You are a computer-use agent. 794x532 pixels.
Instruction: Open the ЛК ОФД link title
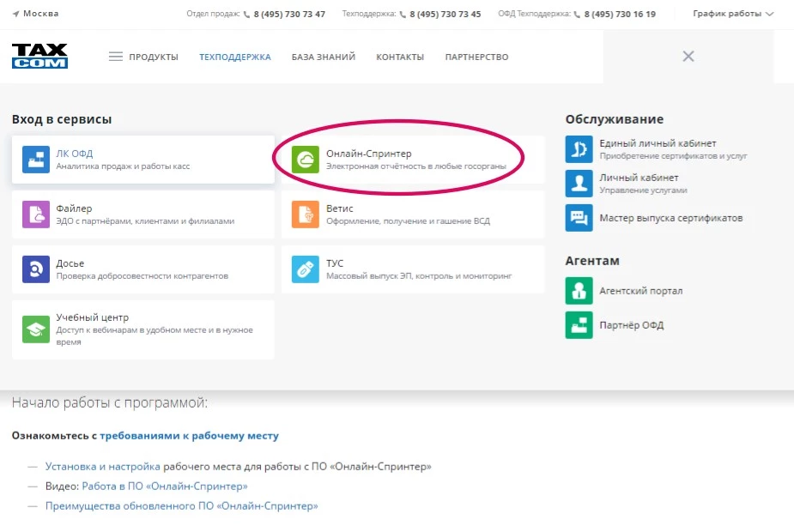point(75,154)
